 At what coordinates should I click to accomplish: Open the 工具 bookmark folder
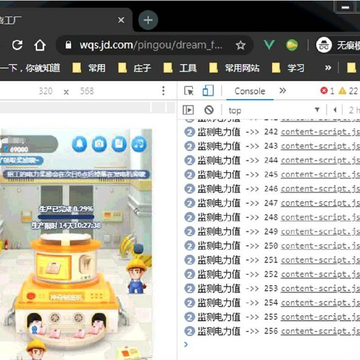180,68
